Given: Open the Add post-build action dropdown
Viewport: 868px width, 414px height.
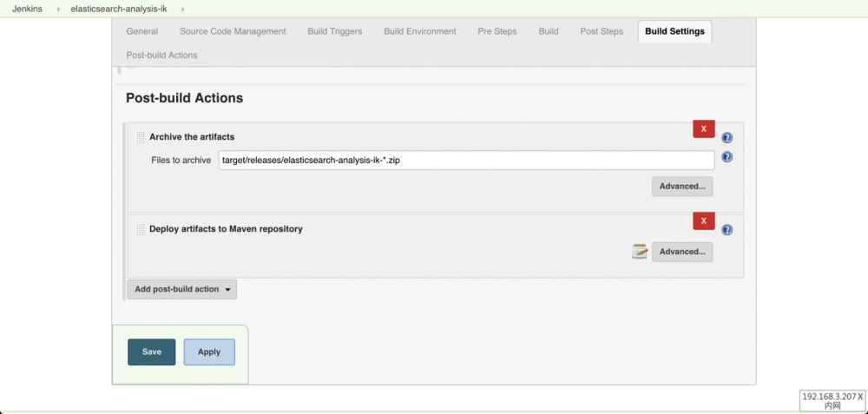Looking at the screenshot, I should click(182, 290).
